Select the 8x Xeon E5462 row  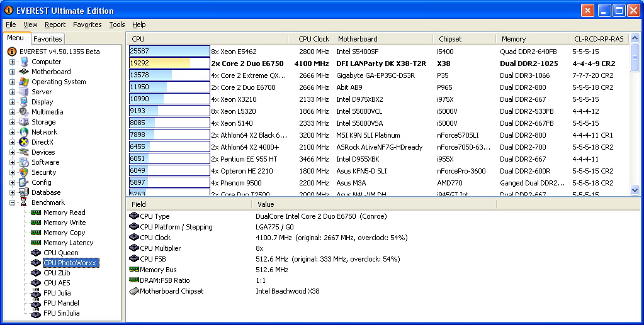point(378,52)
